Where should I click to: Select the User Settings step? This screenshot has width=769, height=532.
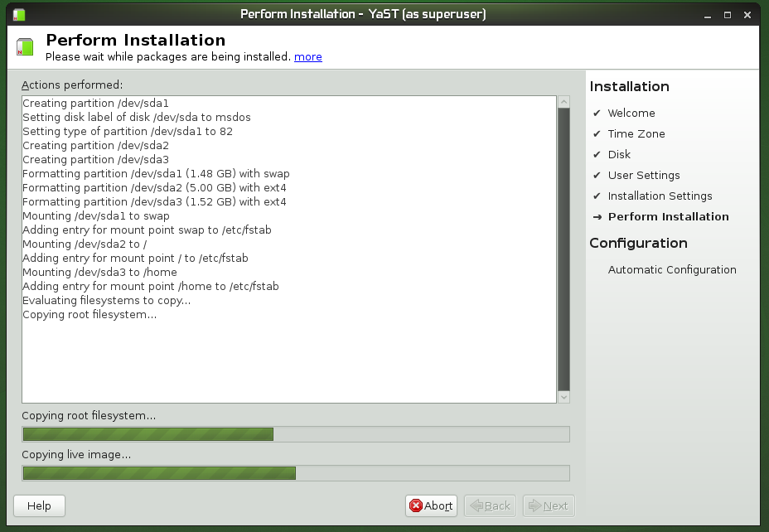pos(644,176)
